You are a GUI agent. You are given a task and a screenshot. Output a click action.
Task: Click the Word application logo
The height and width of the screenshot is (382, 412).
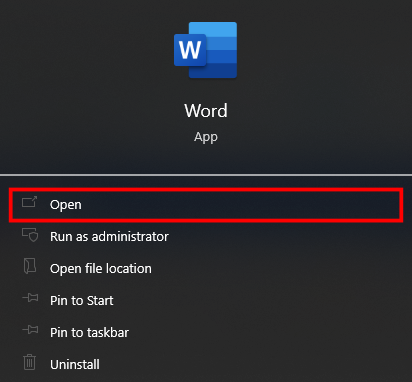click(205, 50)
